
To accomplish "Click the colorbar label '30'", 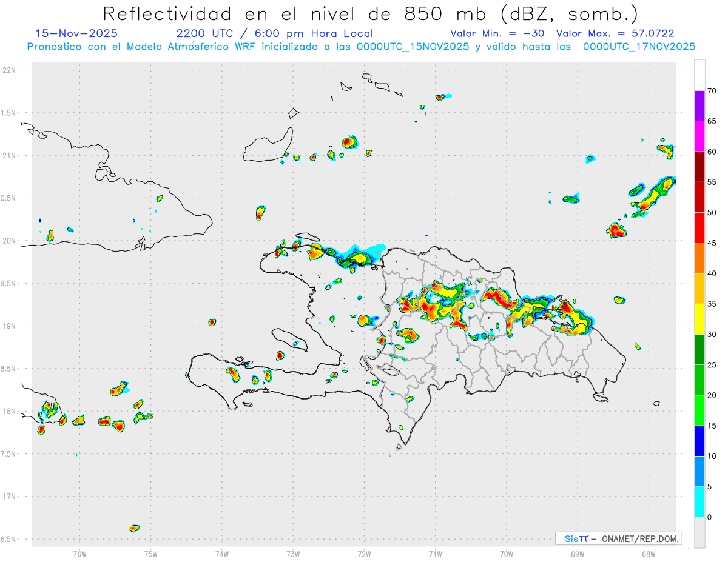I will [712, 335].
